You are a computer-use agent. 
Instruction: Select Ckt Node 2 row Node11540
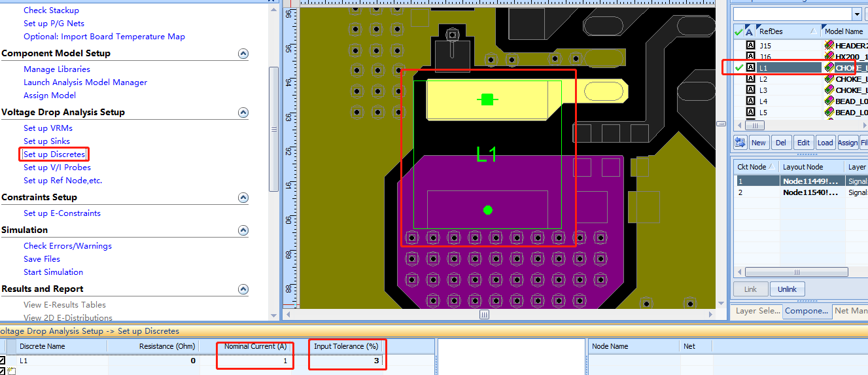pyautogui.click(x=810, y=192)
